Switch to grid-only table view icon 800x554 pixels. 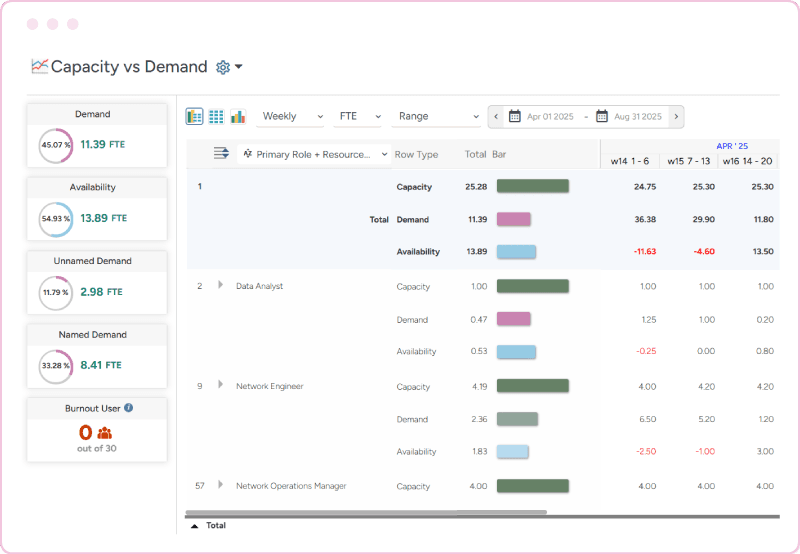tap(216, 116)
